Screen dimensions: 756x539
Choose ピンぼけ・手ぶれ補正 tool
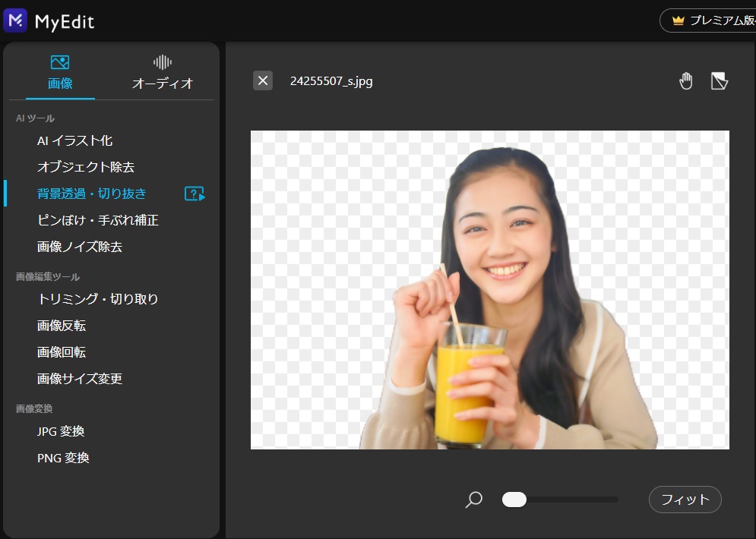click(x=98, y=220)
